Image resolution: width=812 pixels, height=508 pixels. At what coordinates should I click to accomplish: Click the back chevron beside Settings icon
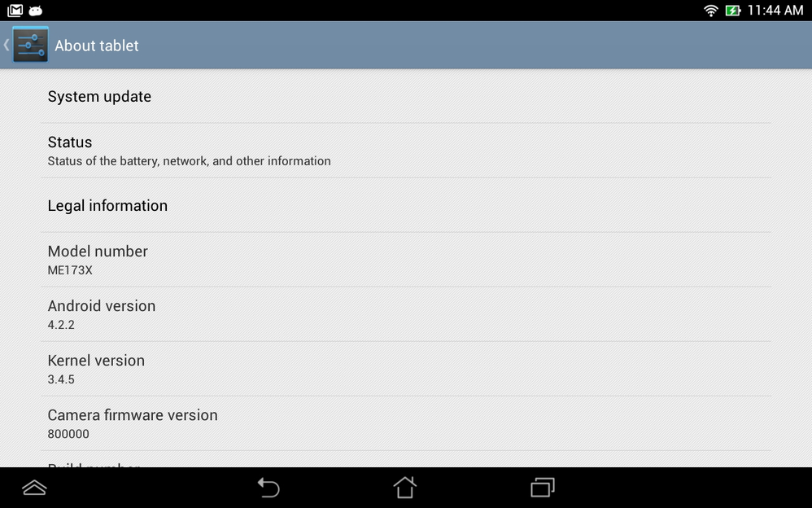tap(7, 45)
